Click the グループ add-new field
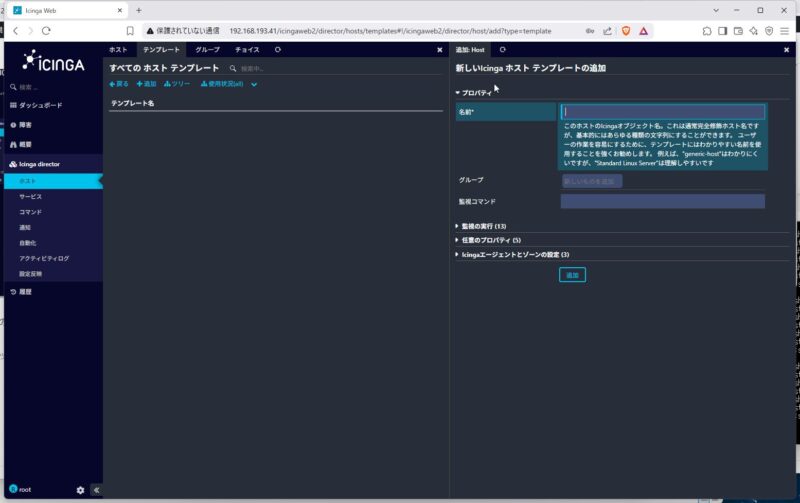 pos(592,181)
